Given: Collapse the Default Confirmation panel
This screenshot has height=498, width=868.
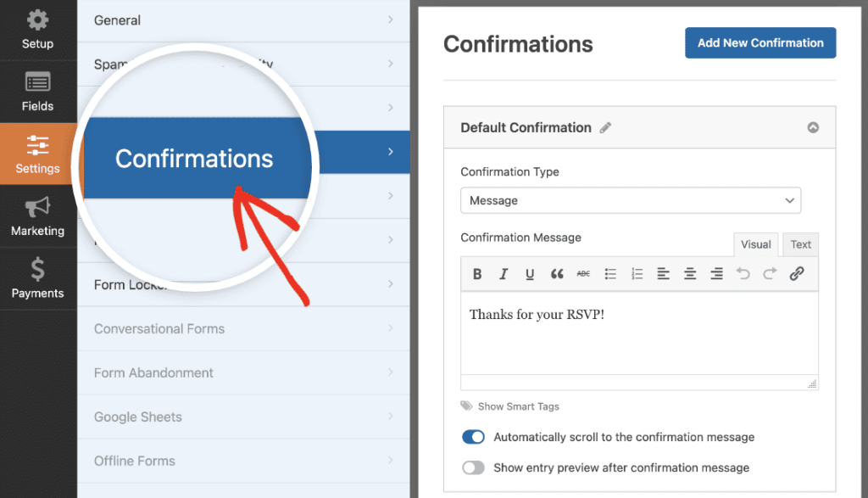Looking at the screenshot, I should [x=813, y=126].
